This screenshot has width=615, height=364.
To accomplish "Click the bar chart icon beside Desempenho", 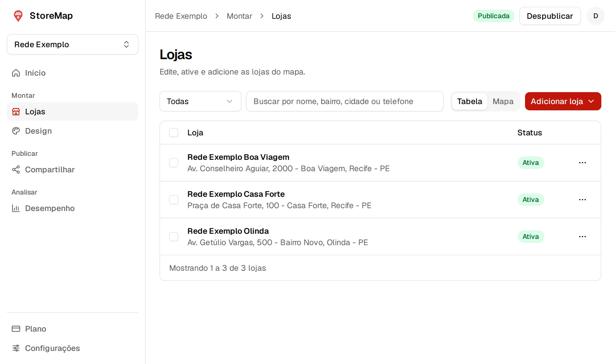I will click(x=16, y=208).
